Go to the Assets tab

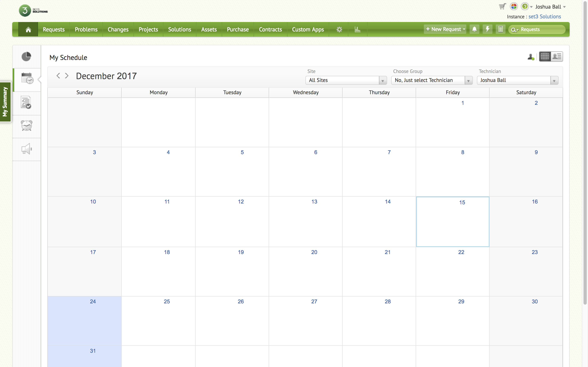(x=209, y=29)
